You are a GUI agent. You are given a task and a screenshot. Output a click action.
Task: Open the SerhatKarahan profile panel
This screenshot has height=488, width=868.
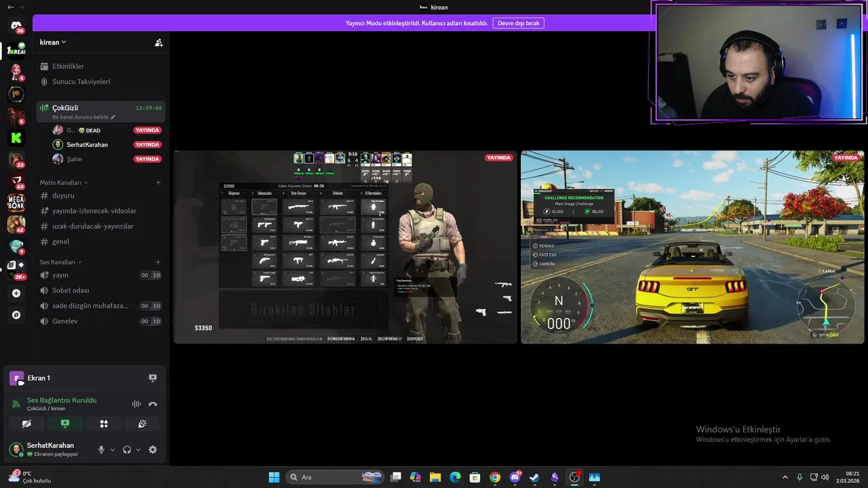coord(50,449)
